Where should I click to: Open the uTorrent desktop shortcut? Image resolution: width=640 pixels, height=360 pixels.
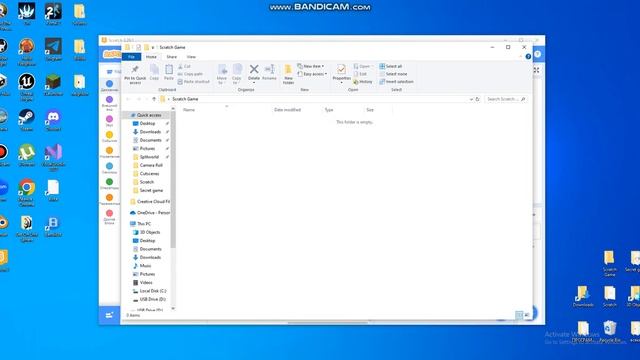(x=27, y=155)
